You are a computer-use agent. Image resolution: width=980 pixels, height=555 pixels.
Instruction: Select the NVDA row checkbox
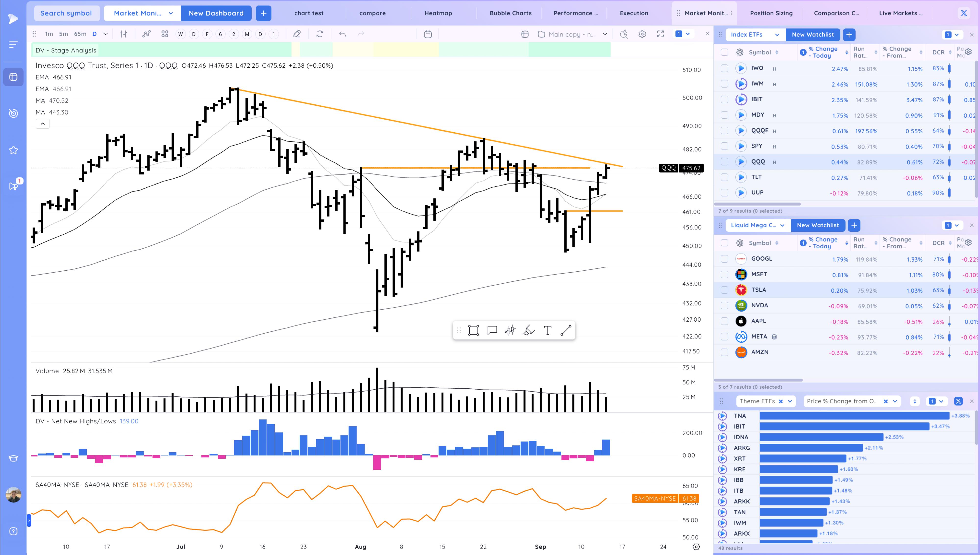[724, 305]
